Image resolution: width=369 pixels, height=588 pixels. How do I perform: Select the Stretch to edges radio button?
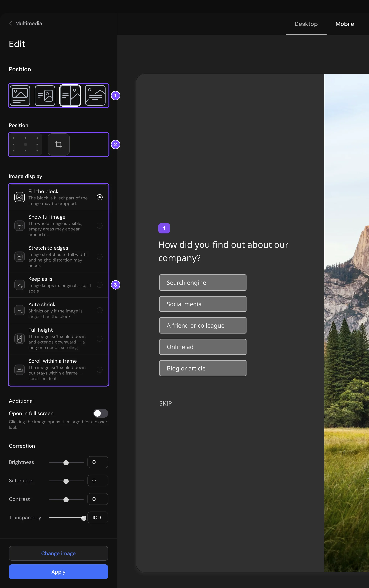[99, 256]
